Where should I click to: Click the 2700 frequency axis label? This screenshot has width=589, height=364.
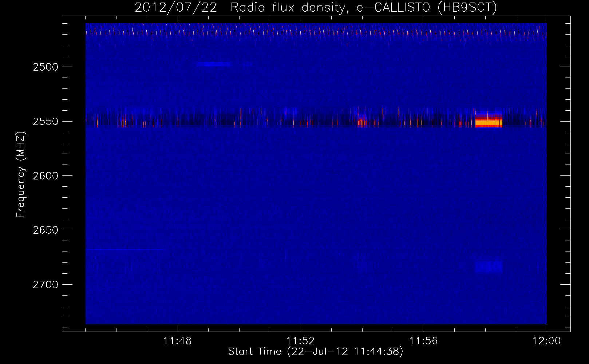coord(46,285)
